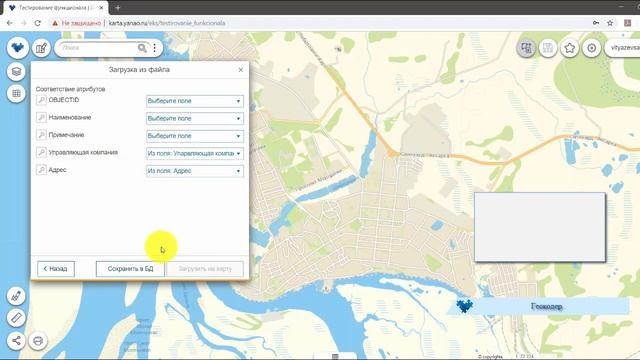
Task: Toggle the highlighted map compare tool top right
Action: 526,48
